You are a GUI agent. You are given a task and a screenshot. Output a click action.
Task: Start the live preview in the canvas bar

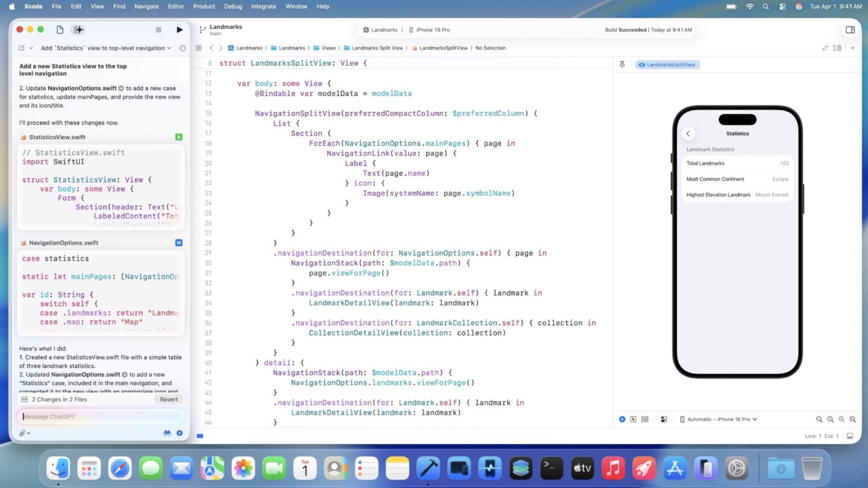pos(622,419)
